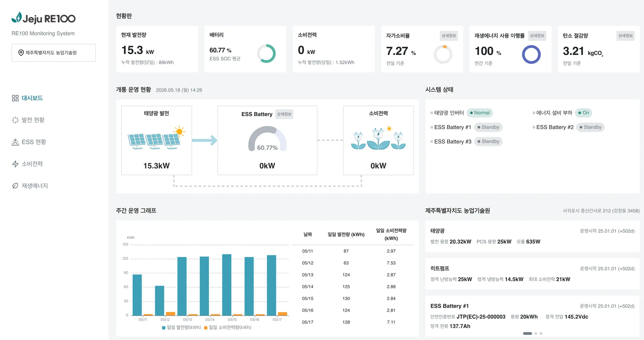The width and height of the screenshot is (644, 340).
Task: Click the 태양광 equipment card title
Action: click(x=437, y=231)
